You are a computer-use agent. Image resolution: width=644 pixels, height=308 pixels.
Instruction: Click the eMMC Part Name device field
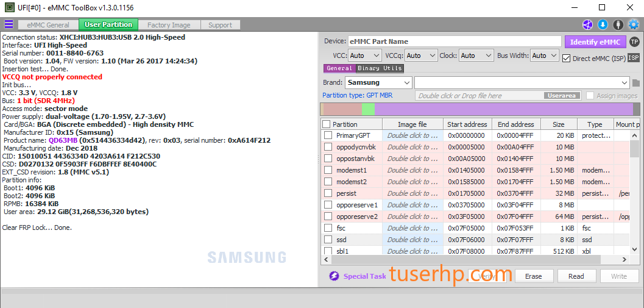[x=455, y=41]
